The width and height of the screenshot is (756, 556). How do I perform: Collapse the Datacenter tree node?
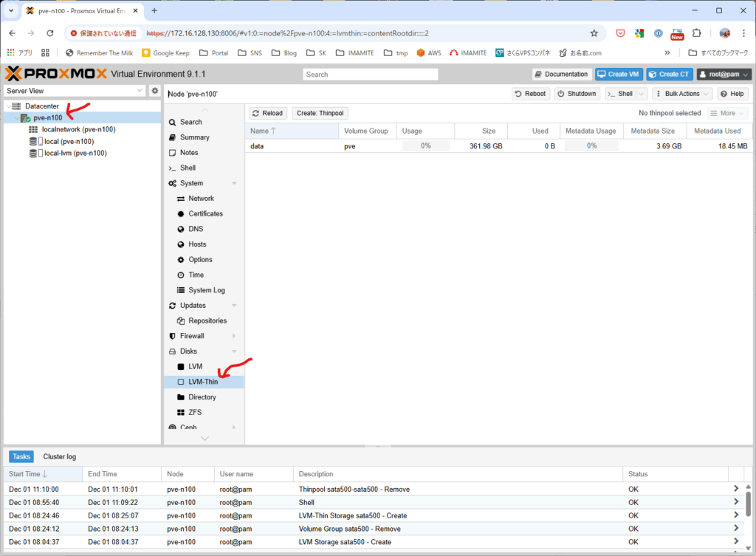click(x=8, y=106)
